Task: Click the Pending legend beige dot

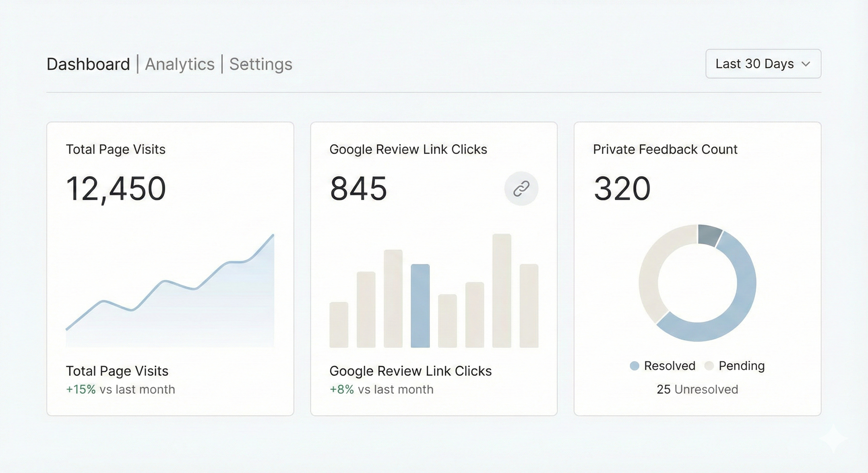Action: coord(709,366)
